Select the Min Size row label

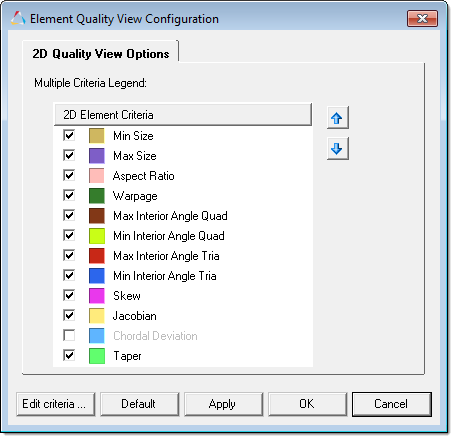click(x=133, y=136)
